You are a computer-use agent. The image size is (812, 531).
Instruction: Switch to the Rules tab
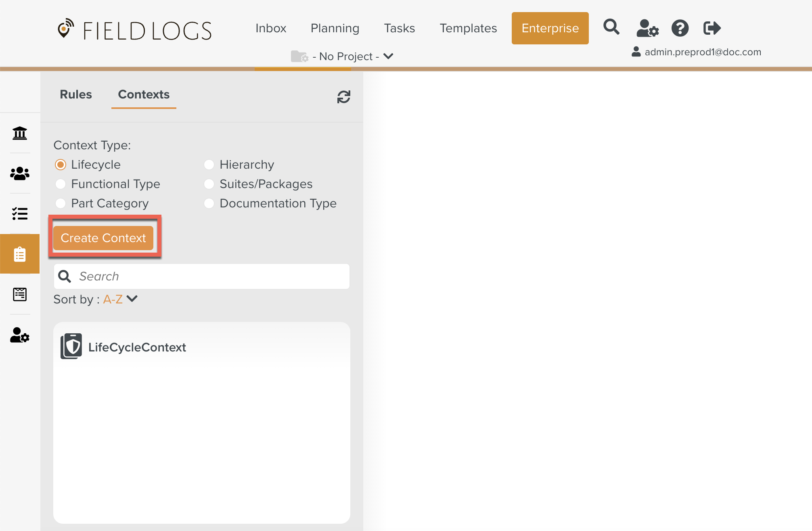click(76, 94)
